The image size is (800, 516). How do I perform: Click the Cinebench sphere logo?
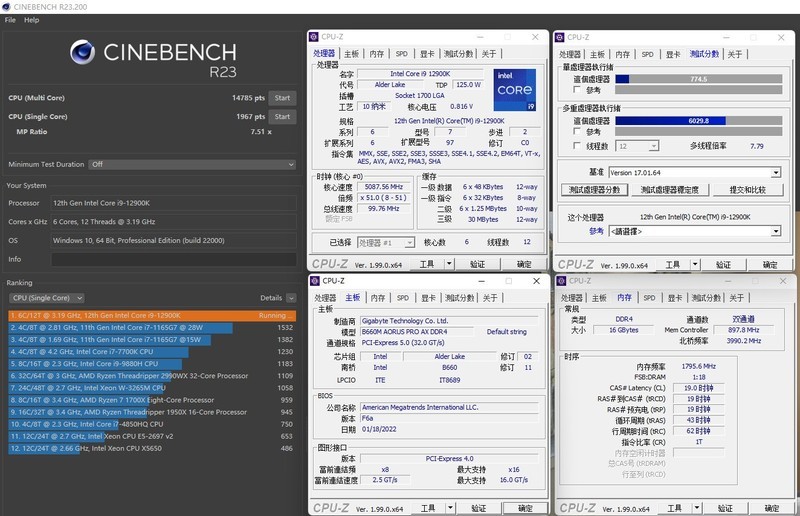coord(84,57)
